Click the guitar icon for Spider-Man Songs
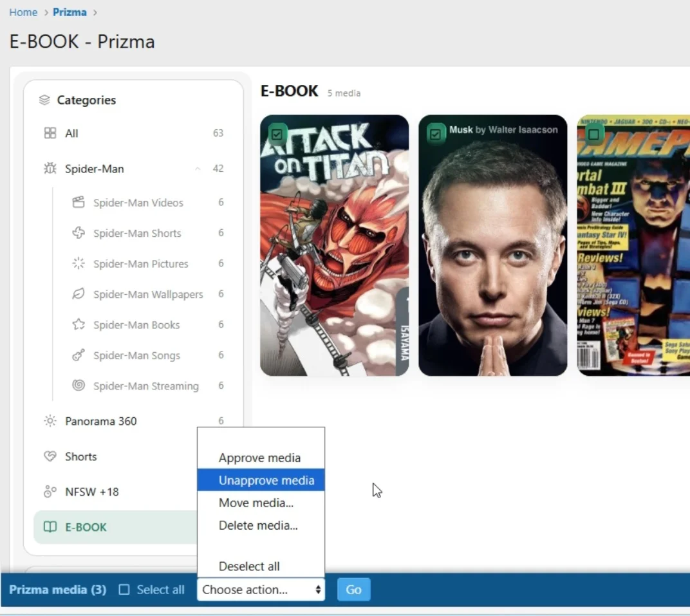 point(79,355)
